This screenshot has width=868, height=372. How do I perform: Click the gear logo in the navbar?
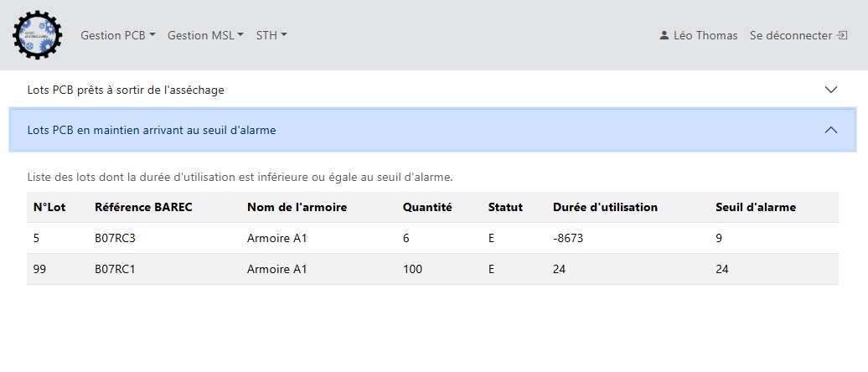(37, 35)
